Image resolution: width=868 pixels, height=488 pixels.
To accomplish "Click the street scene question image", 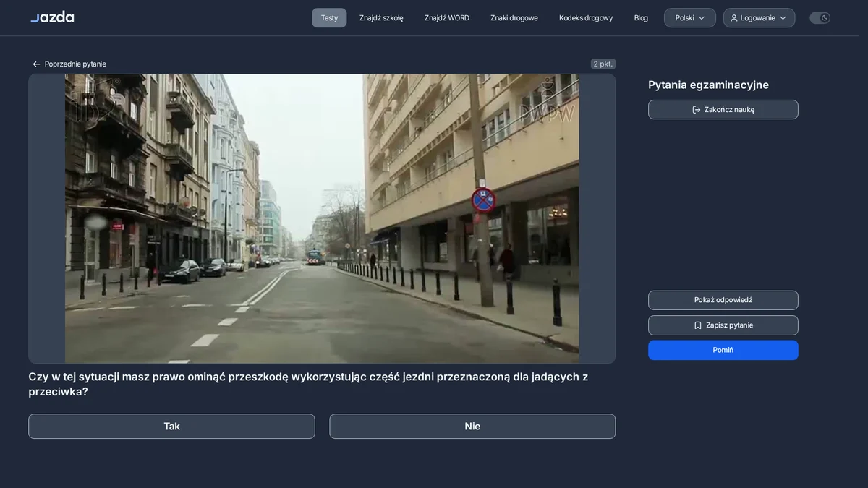I will (x=322, y=218).
